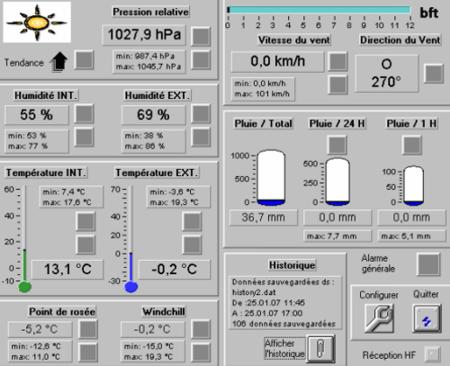Toggle the Alarme générale square button
The width and height of the screenshot is (450, 366).
[x=429, y=264]
